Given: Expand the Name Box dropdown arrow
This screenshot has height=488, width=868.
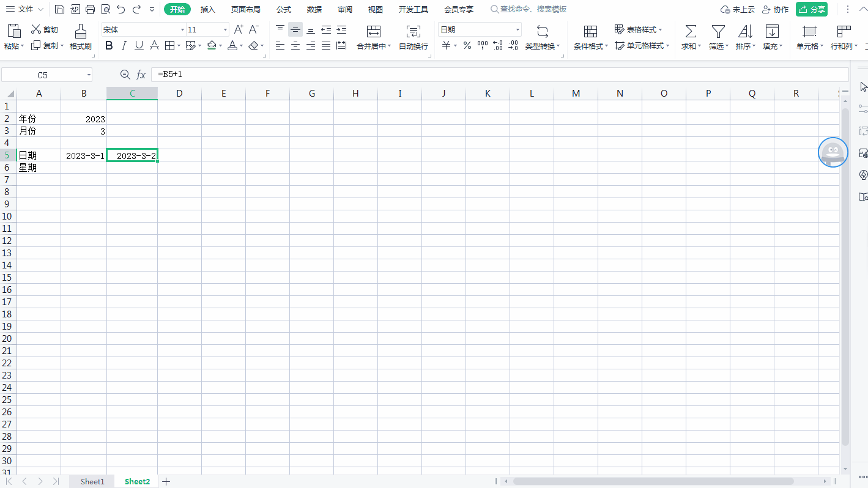Looking at the screenshot, I should click(89, 75).
